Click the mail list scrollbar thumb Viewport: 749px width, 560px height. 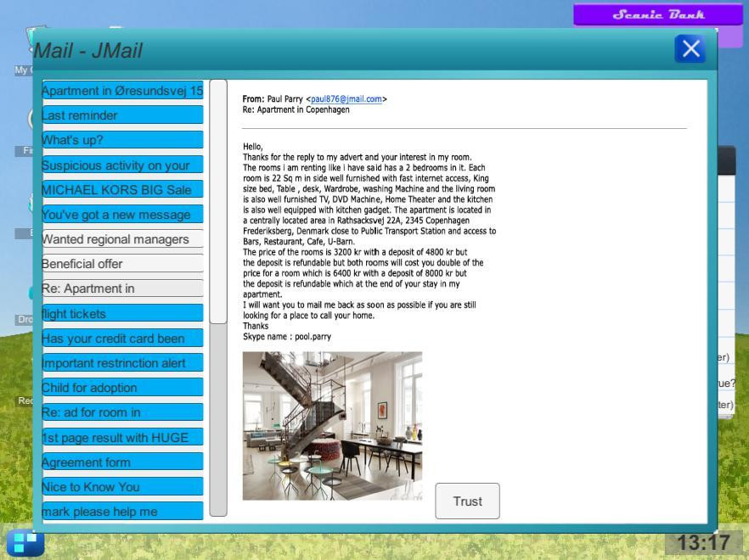218,202
